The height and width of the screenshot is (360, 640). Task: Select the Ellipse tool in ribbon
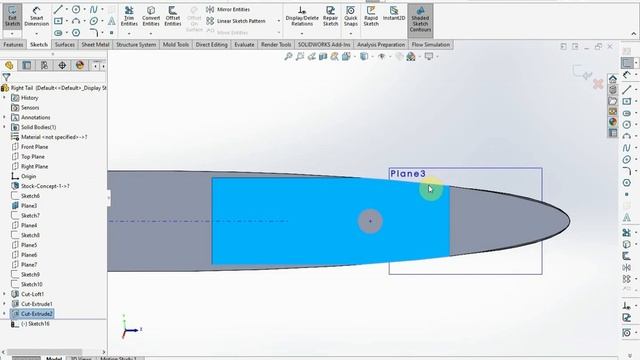coord(94,21)
